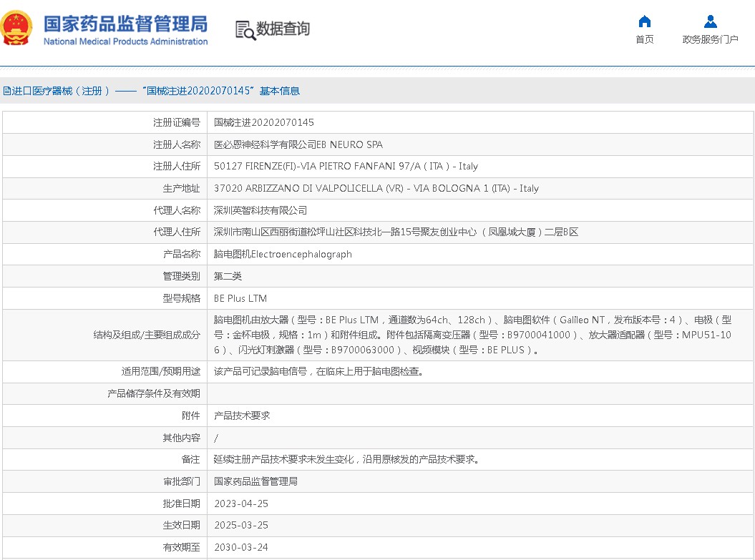Click the FIRENZE registrant address cell
The image size is (755, 560).
point(346,166)
